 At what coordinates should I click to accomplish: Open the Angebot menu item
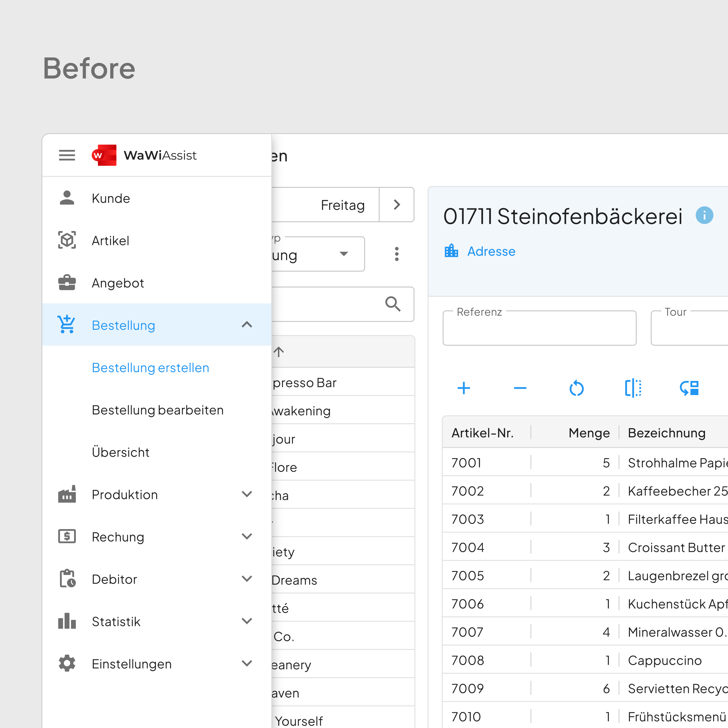pos(157,283)
